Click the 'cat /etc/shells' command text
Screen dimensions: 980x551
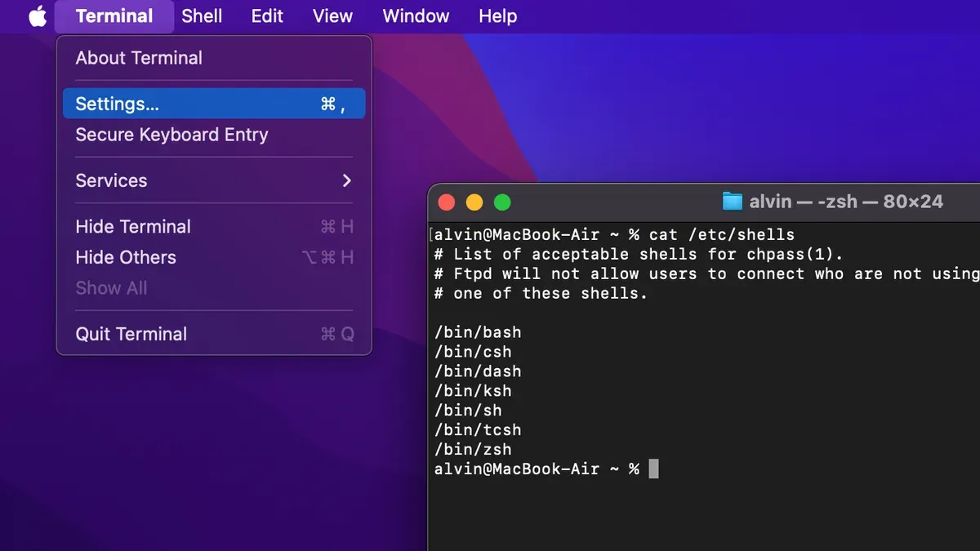tap(722, 235)
